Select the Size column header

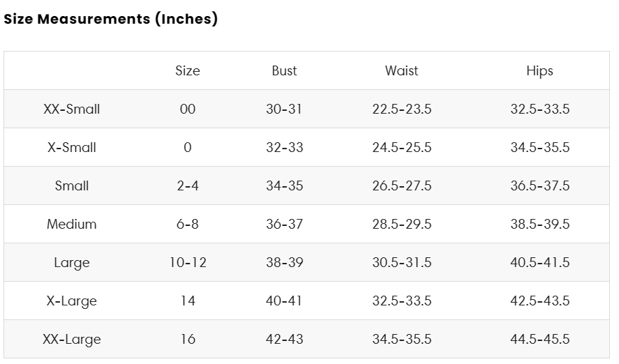point(188,70)
